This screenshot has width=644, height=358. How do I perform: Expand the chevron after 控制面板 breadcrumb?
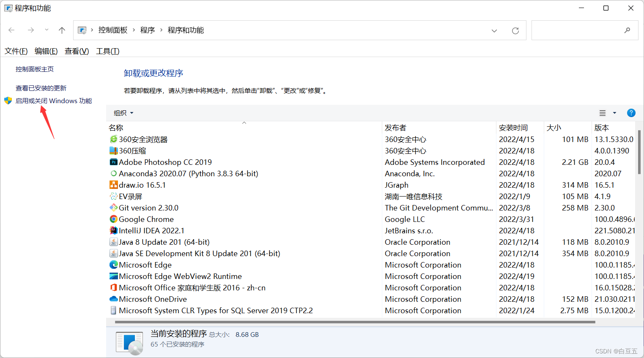tap(134, 30)
